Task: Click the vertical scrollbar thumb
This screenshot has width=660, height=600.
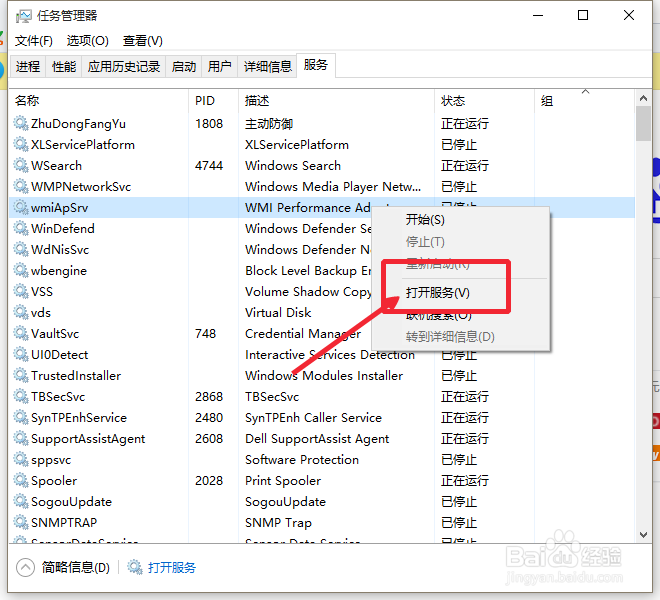Action: click(x=643, y=124)
